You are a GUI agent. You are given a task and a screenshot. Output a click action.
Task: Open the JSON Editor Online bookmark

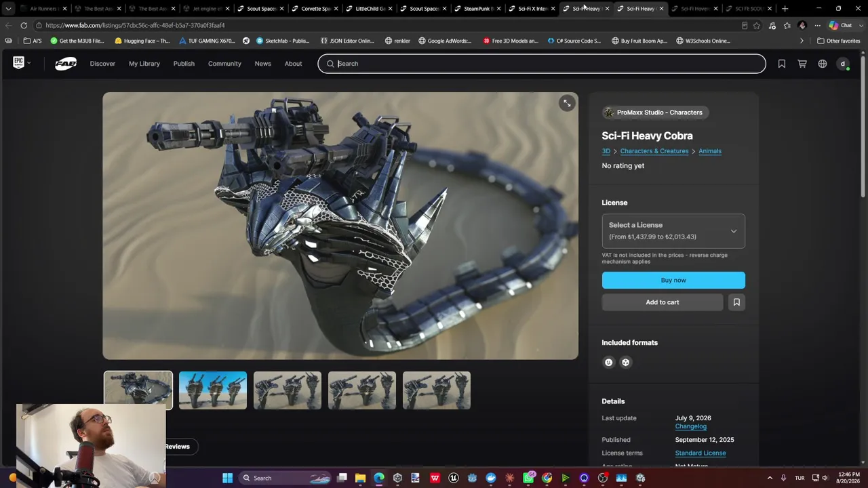347,41
